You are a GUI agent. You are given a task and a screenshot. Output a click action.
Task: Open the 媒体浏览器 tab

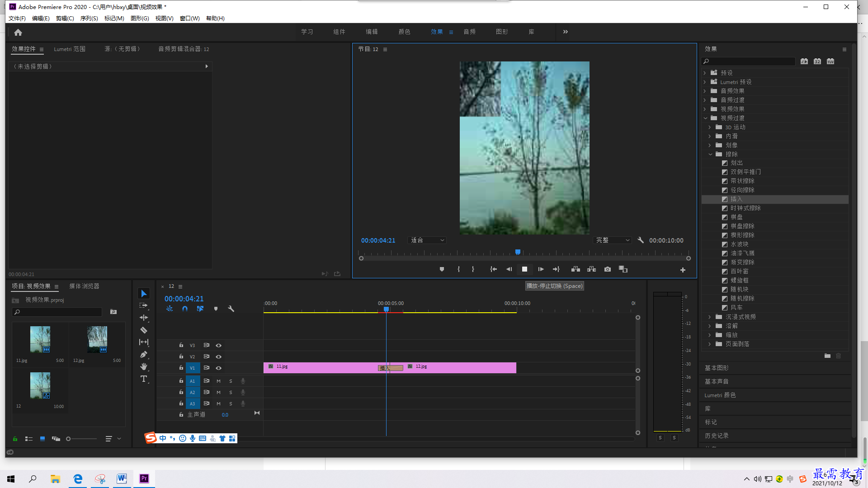click(84, 286)
